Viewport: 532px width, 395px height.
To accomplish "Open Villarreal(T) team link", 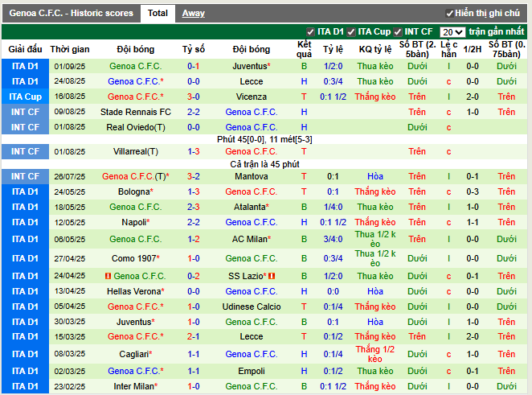I will tap(136, 151).
